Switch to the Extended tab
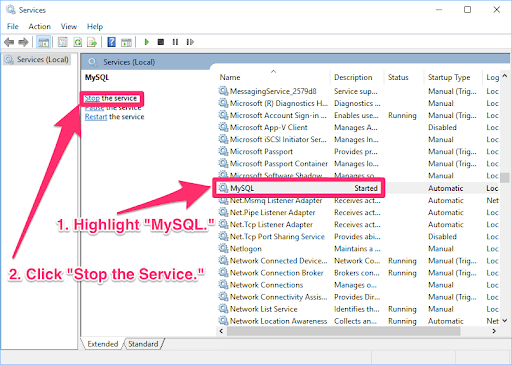Screen dimensions: 512x365 [103, 344]
